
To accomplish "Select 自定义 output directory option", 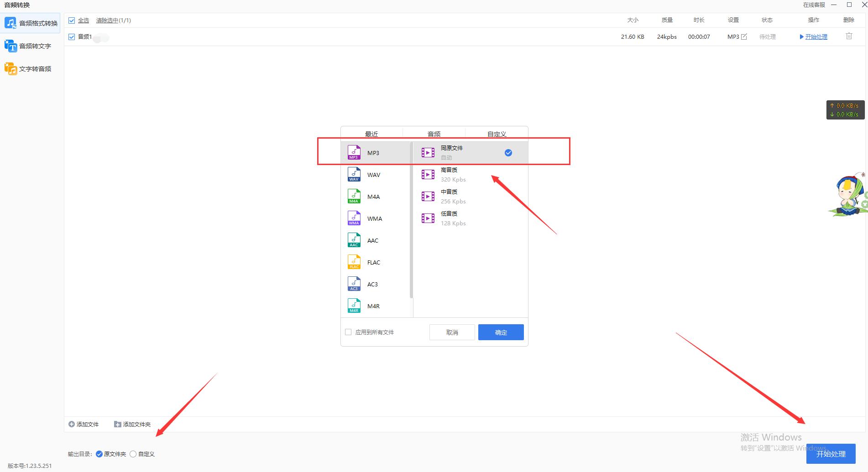I will point(133,454).
